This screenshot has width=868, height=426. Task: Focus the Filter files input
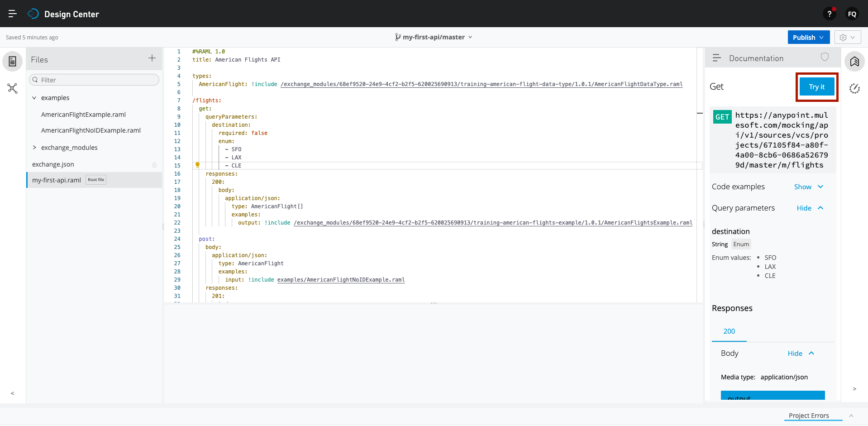(94, 80)
